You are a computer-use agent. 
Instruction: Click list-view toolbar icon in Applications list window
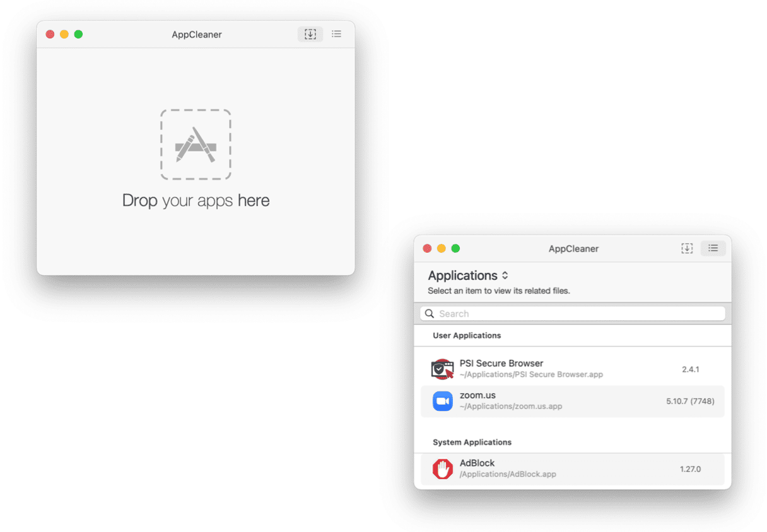tap(713, 248)
